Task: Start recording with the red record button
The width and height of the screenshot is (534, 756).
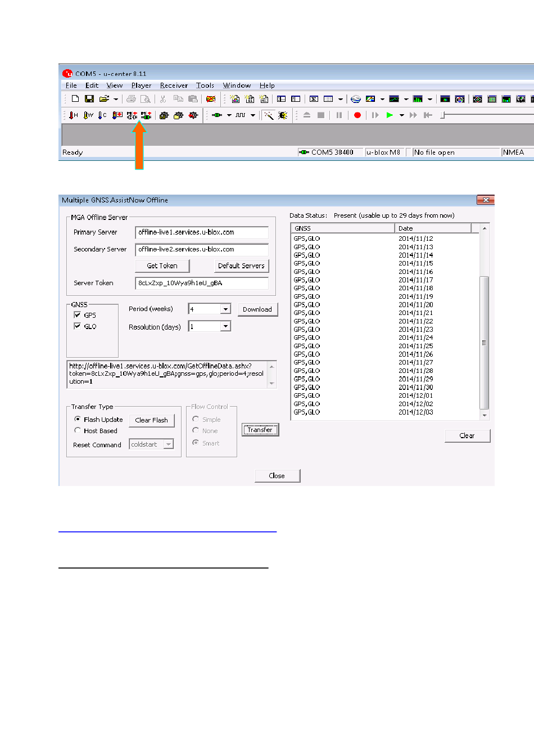Action: pos(357,115)
